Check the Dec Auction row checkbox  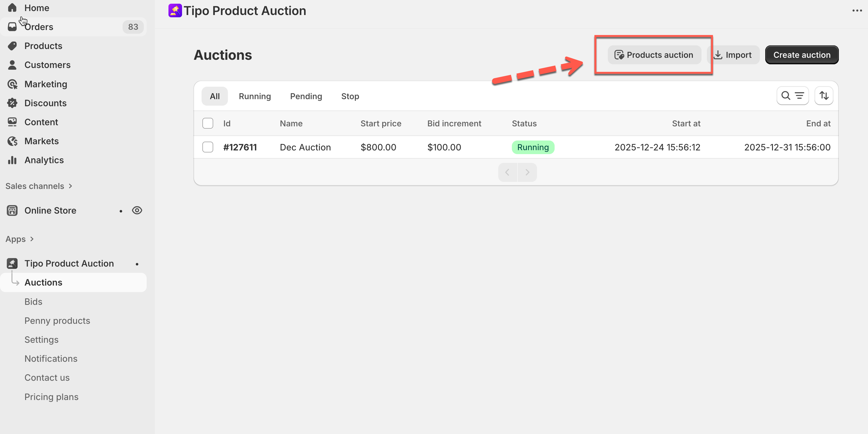[208, 147]
